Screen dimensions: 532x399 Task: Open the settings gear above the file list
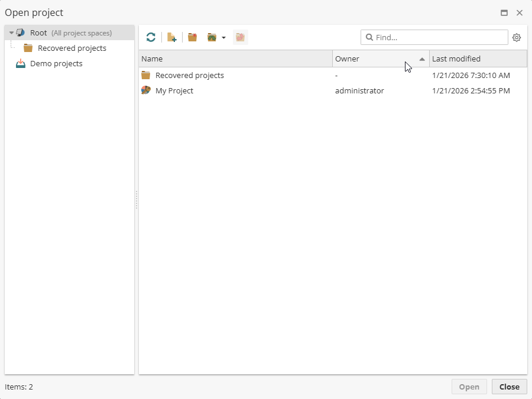pos(517,37)
